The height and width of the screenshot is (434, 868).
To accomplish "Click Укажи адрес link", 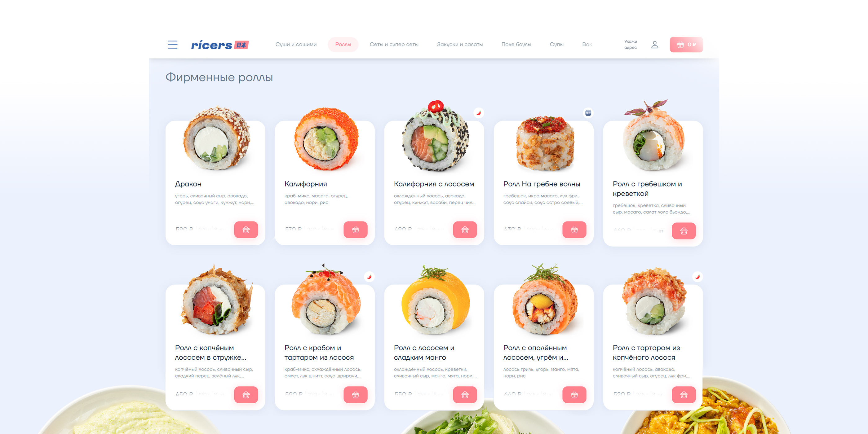I will (631, 44).
